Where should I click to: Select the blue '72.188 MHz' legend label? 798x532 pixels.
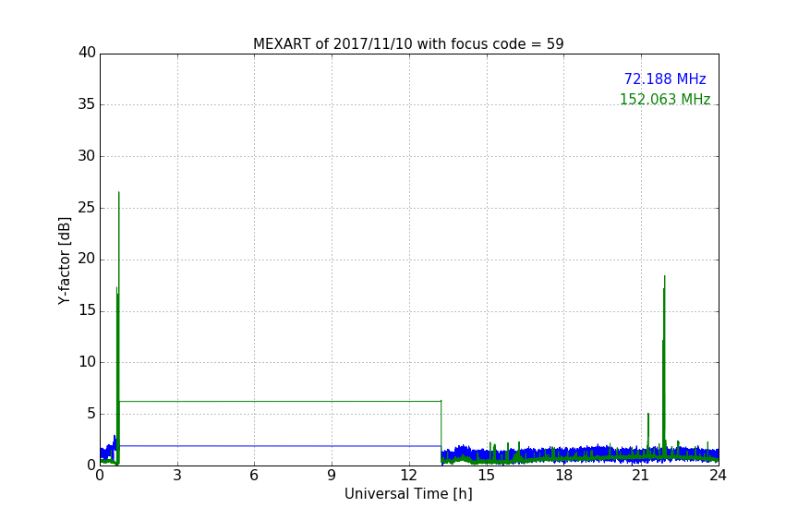click(x=665, y=79)
